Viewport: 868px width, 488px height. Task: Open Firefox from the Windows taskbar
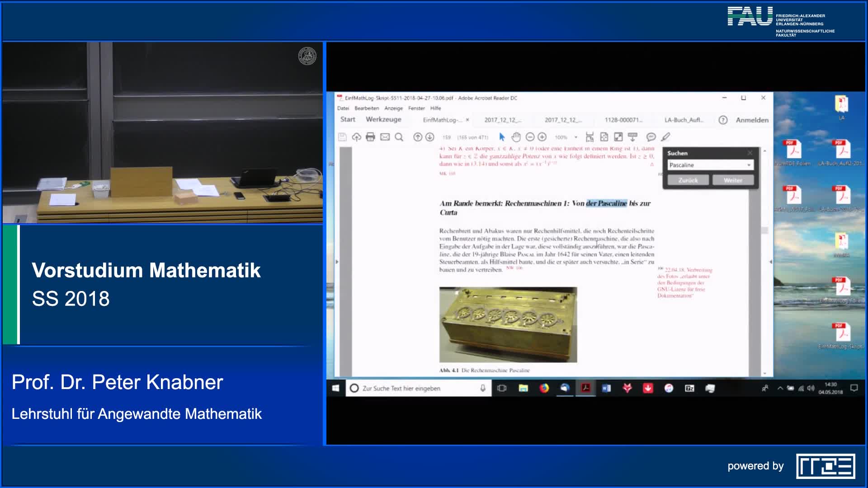pyautogui.click(x=544, y=388)
